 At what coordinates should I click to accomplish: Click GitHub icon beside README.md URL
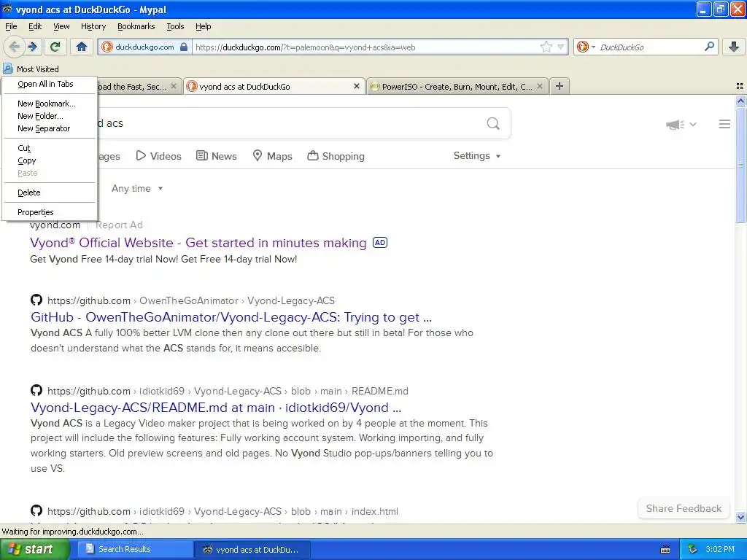(x=36, y=391)
